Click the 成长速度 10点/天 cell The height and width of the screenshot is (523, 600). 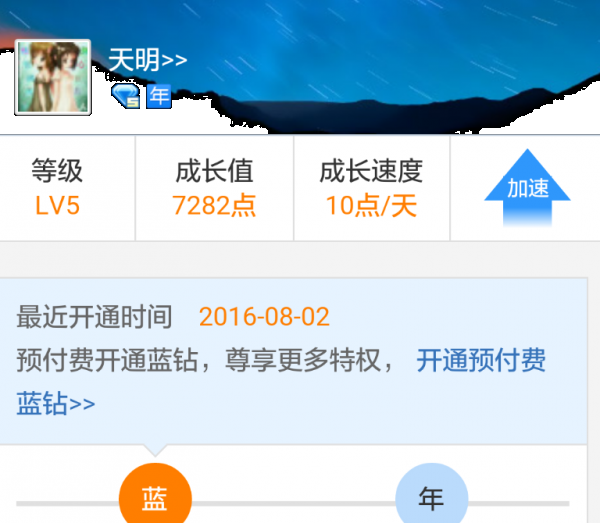(372, 188)
